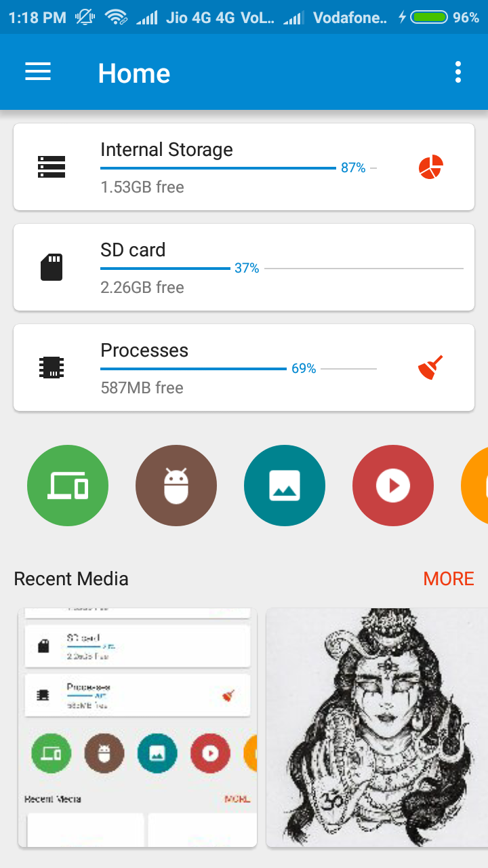488x868 pixels.
Task: Open the Internal Storage card
Action: pos(244,167)
